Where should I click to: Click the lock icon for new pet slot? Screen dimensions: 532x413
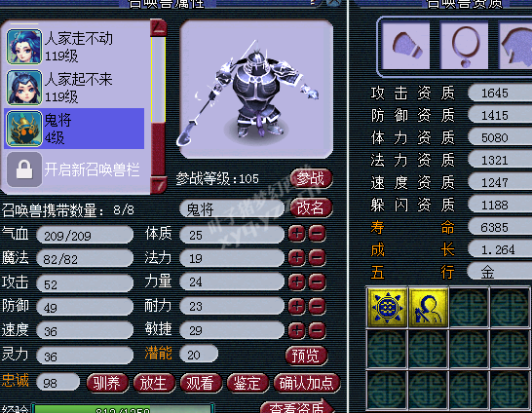pyautogui.click(x=24, y=169)
